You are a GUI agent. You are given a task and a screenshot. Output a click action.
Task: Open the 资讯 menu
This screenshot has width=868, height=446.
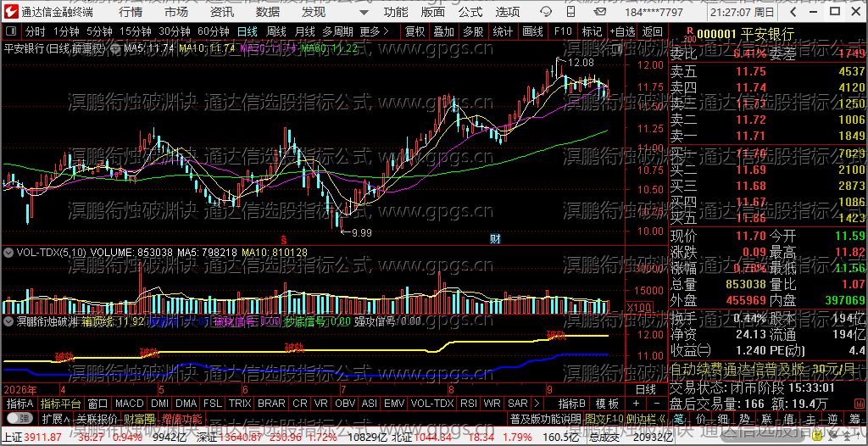[222, 12]
